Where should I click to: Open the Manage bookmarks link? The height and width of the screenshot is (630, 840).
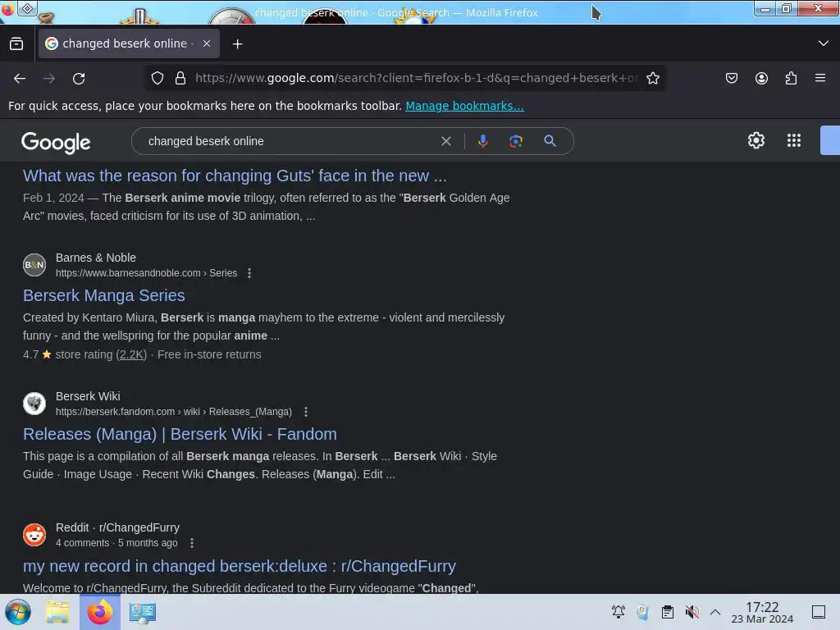click(464, 106)
